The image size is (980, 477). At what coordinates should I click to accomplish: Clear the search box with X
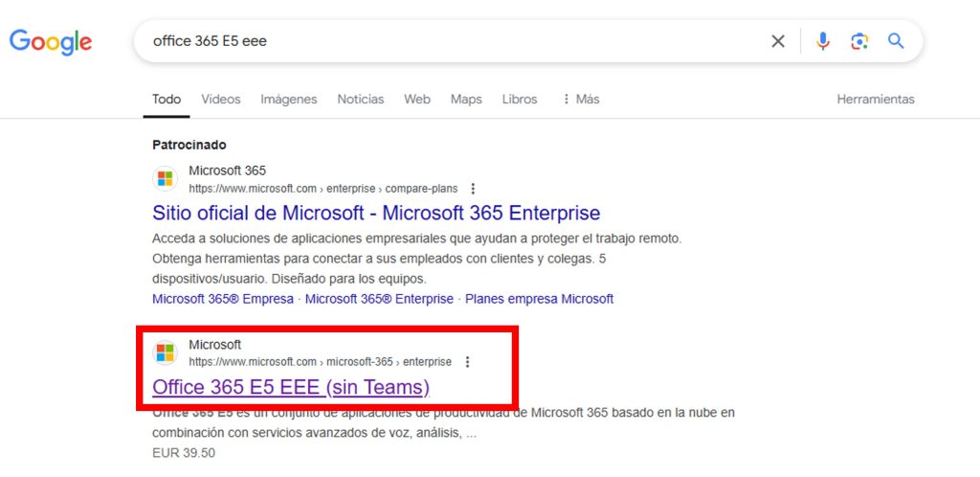(778, 41)
